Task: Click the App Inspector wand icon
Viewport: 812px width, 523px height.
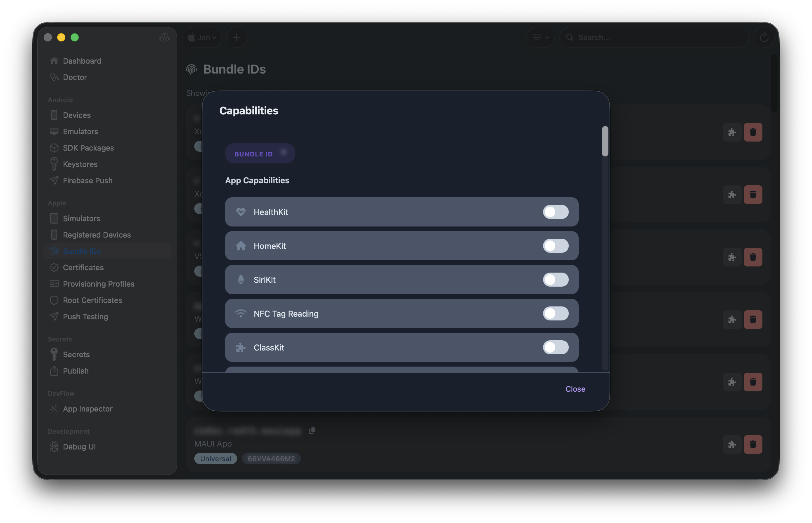Action: click(54, 409)
